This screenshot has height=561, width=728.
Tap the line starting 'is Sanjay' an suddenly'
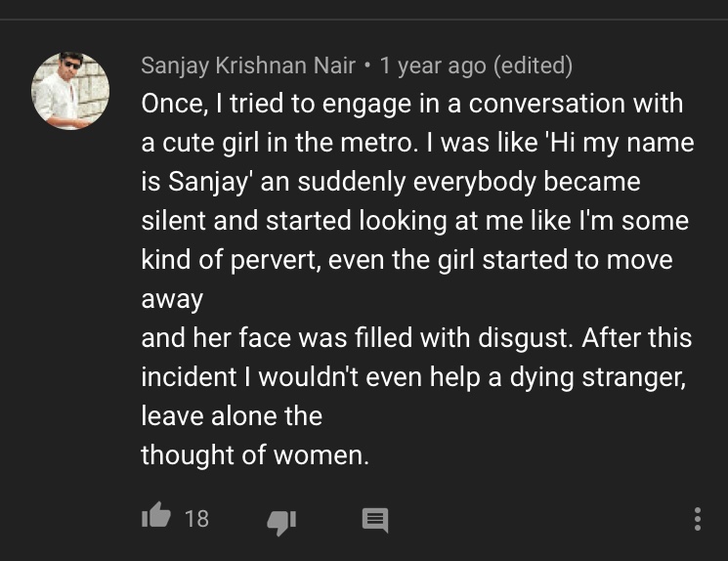click(391, 182)
